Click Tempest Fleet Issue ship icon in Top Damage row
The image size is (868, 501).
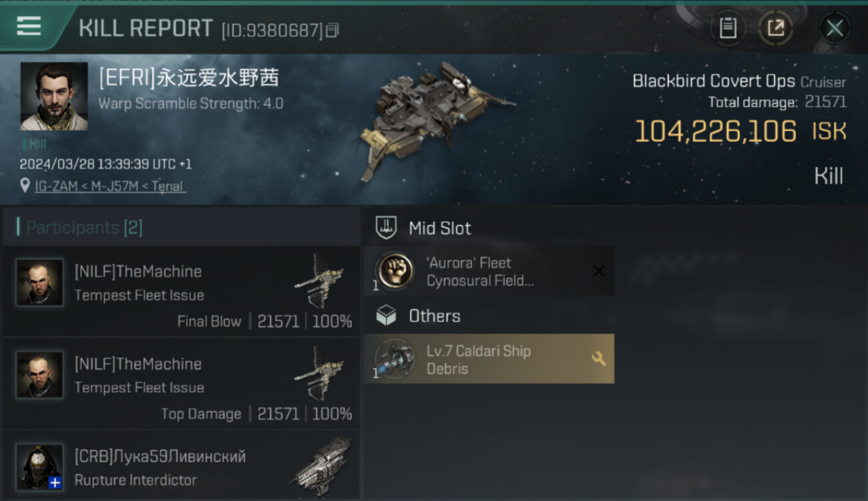pyautogui.click(x=319, y=371)
